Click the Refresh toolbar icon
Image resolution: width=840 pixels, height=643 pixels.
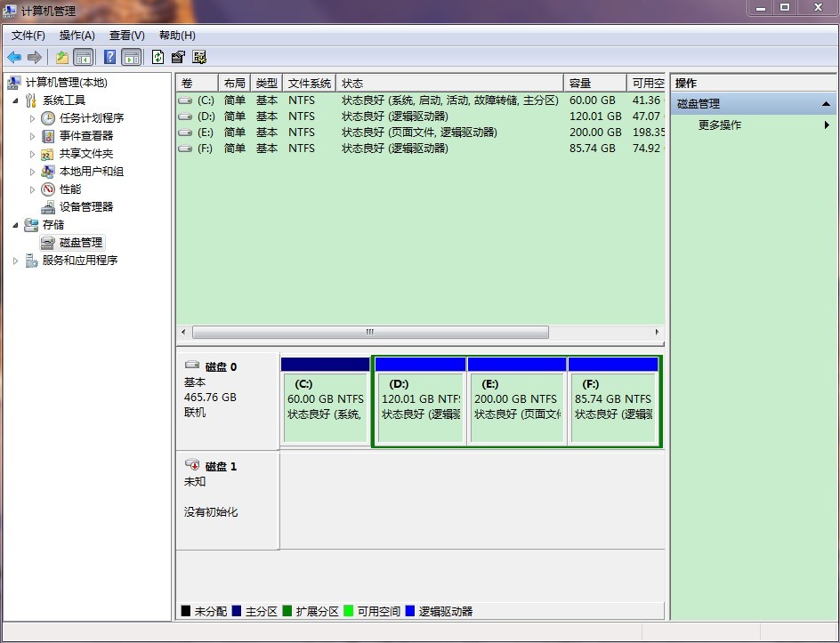(157, 57)
